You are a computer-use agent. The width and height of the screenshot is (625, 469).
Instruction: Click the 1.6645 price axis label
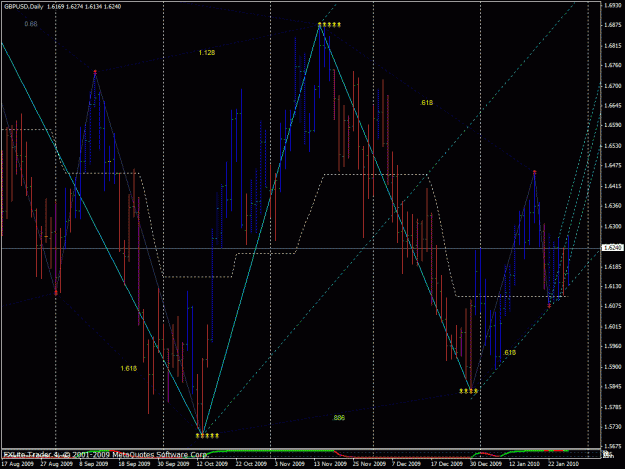(x=613, y=106)
